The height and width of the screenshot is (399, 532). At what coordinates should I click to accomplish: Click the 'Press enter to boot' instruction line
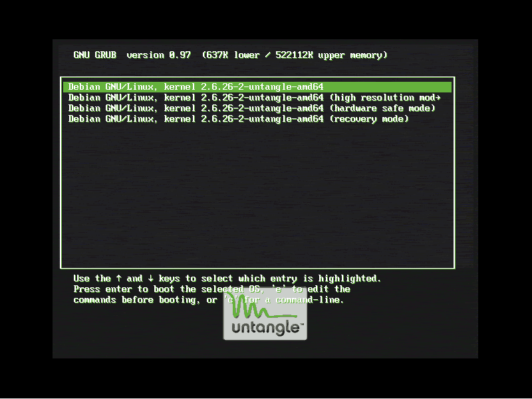tap(212, 289)
